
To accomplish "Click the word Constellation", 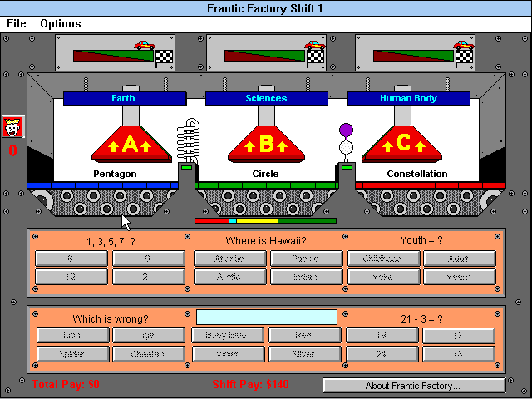I will point(417,174).
